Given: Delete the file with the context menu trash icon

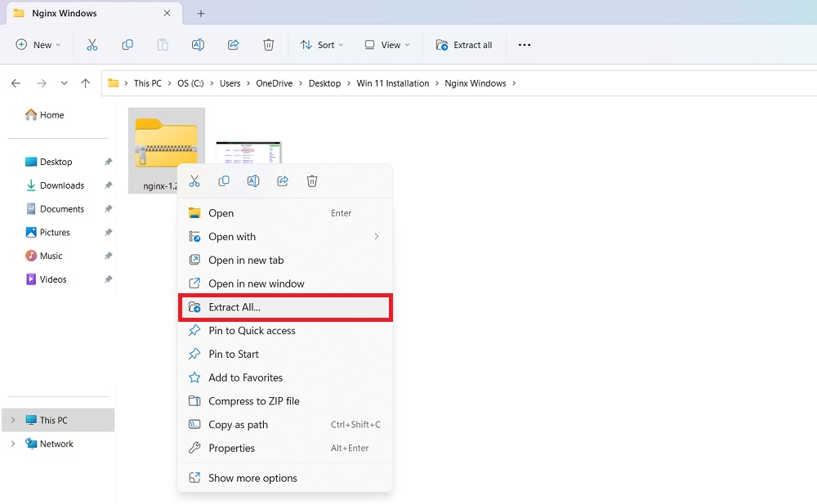Looking at the screenshot, I should pos(312,181).
